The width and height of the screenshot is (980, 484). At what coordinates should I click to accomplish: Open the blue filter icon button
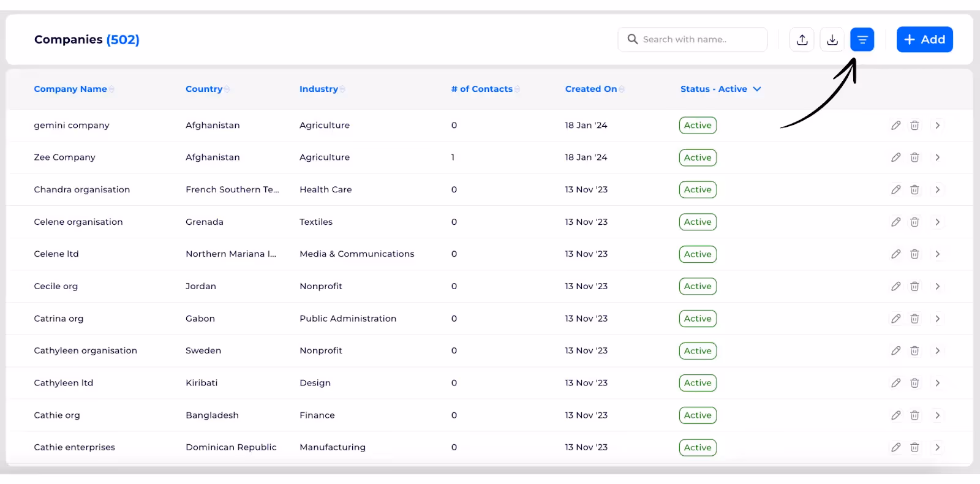pos(862,40)
